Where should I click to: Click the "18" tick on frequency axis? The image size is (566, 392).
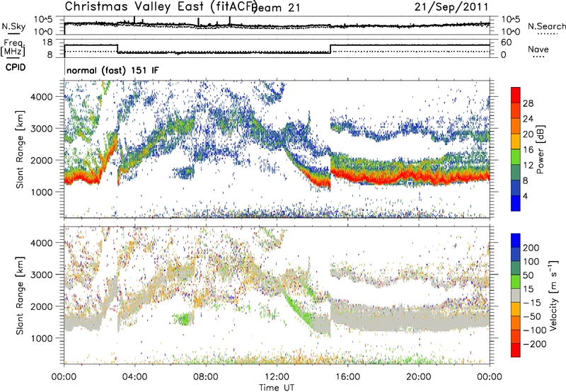47,42
